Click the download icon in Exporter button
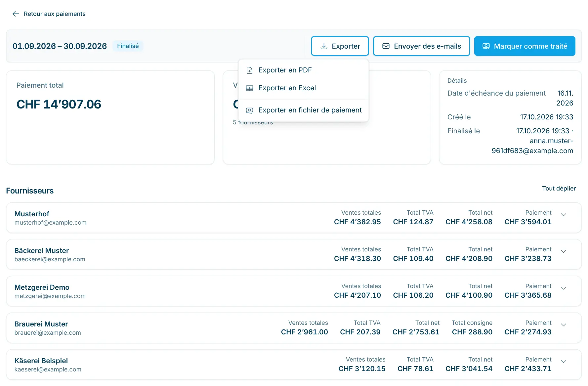 [x=324, y=46]
